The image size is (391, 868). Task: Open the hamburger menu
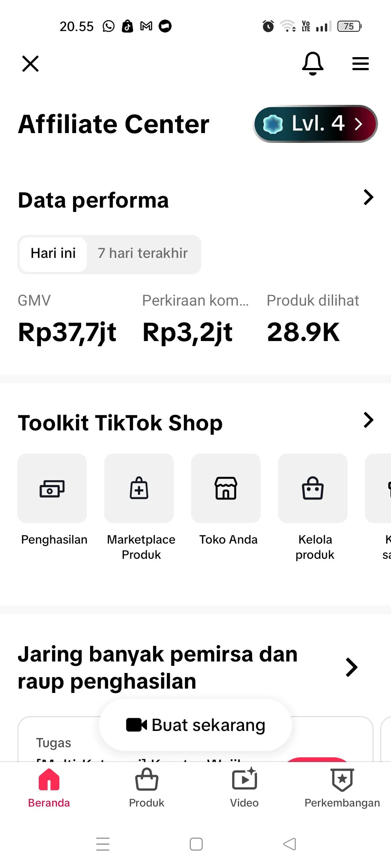(x=360, y=64)
